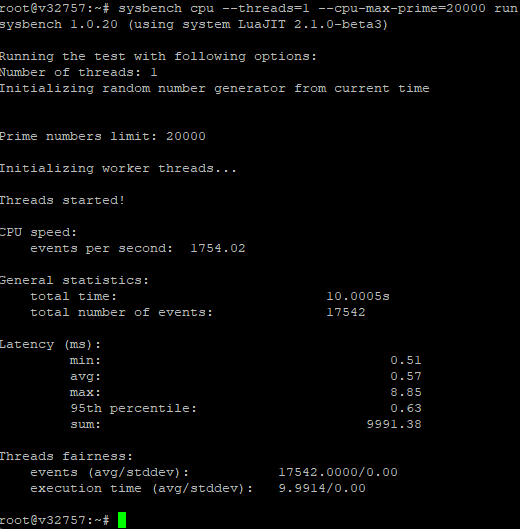Image resolution: width=520 pixels, height=529 pixels.
Task: Click the Number of threads: 1 line
Action: [79, 72]
